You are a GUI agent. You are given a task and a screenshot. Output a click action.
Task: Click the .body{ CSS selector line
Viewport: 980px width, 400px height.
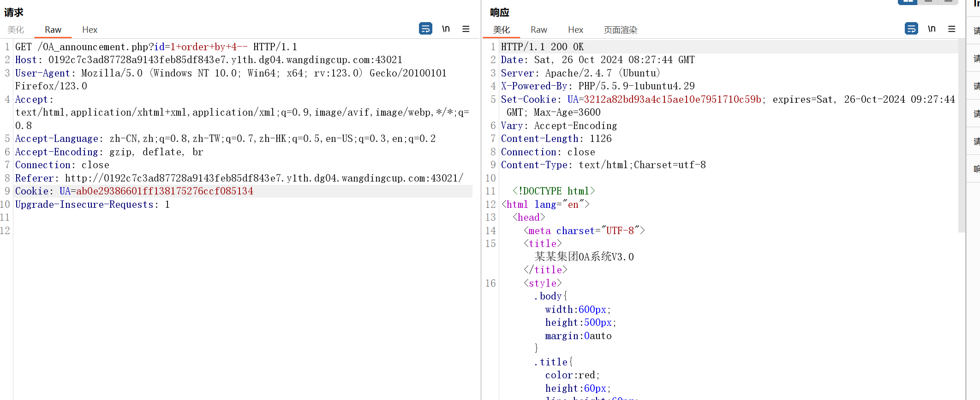[x=551, y=296]
